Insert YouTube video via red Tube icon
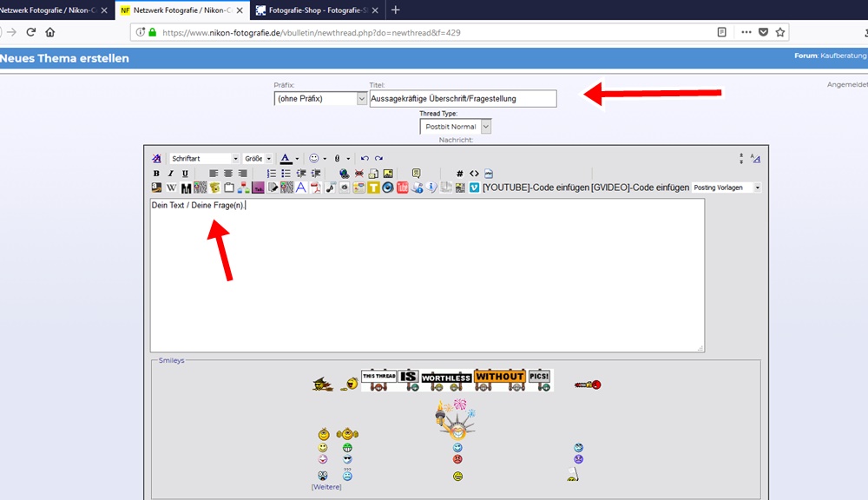 point(403,187)
